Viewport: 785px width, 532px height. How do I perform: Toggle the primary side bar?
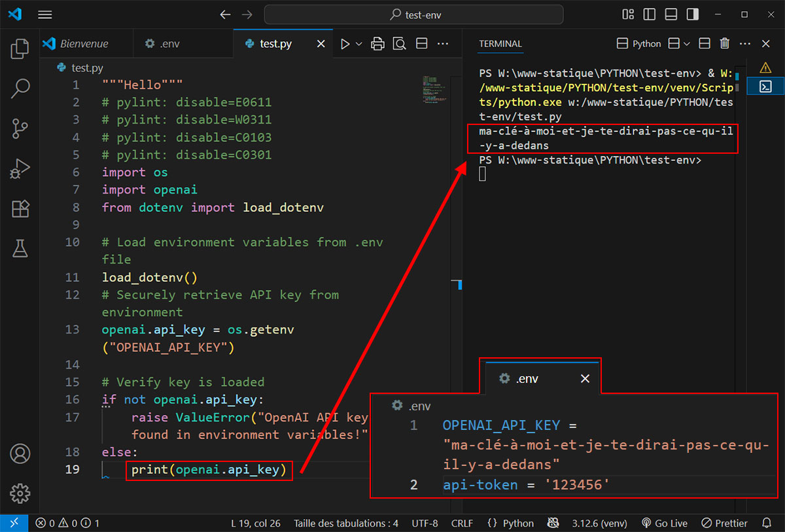[x=649, y=14]
